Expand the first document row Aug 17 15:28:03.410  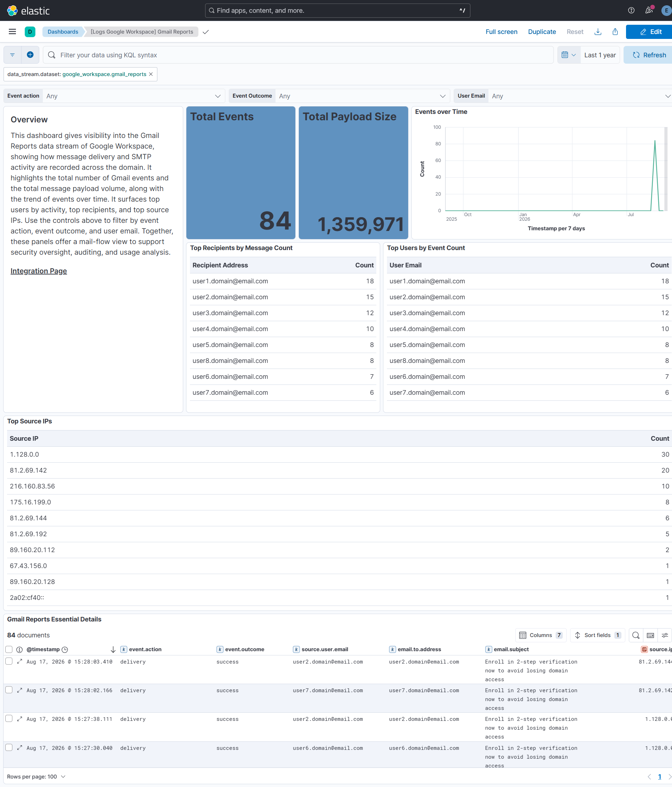(20, 661)
